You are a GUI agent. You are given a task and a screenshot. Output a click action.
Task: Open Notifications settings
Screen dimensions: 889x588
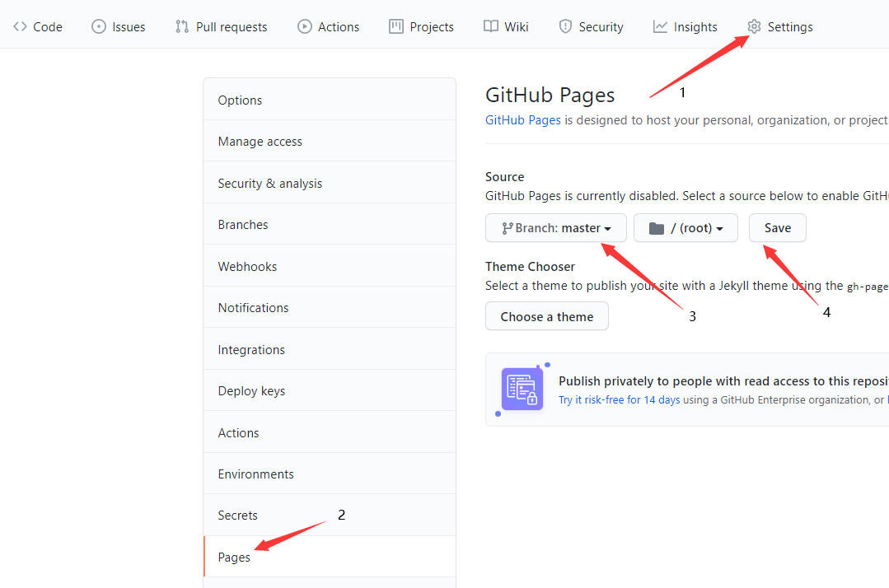(x=330, y=308)
